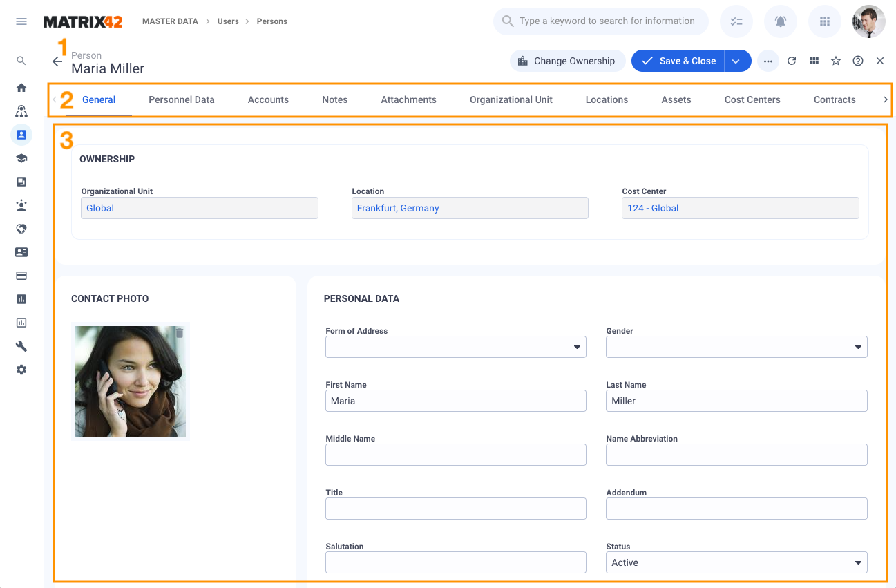Open the settings gear in sidebar
The height and width of the screenshot is (588, 896).
(x=21, y=370)
